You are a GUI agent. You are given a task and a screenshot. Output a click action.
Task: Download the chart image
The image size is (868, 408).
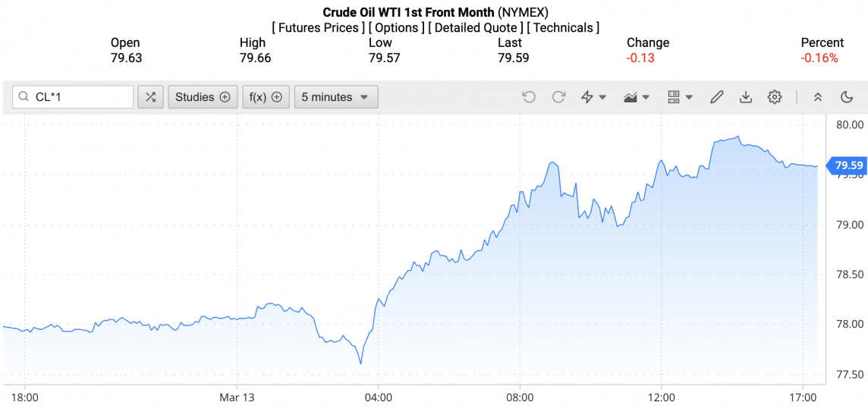tap(746, 97)
